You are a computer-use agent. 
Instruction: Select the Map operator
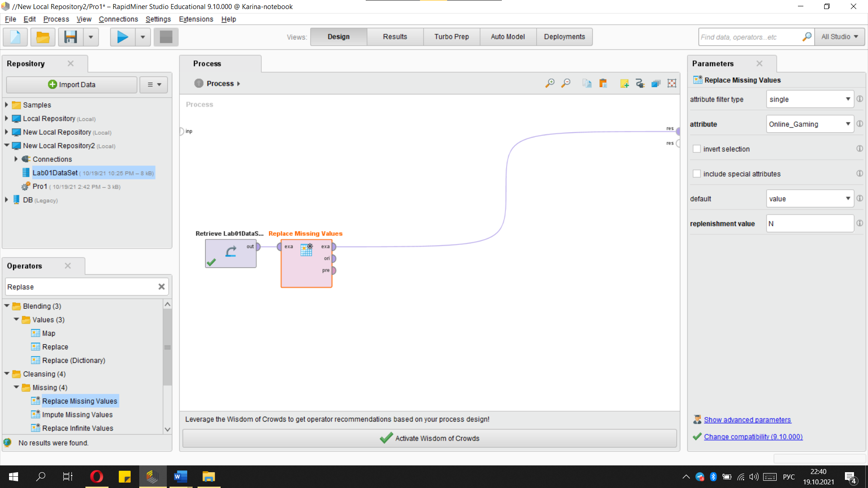pos(43,333)
